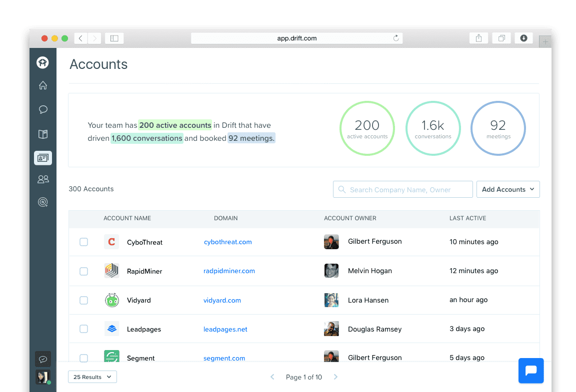Check the CyboThreat account checkbox
Image resolution: width=576 pixels, height=392 pixels.
pos(83,242)
